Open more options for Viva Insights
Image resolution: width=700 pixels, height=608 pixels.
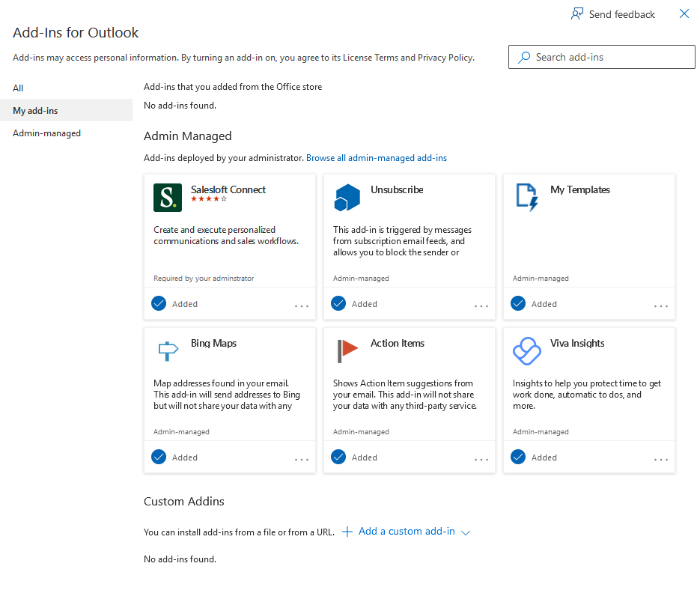pyautogui.click(x=661, y=459)
